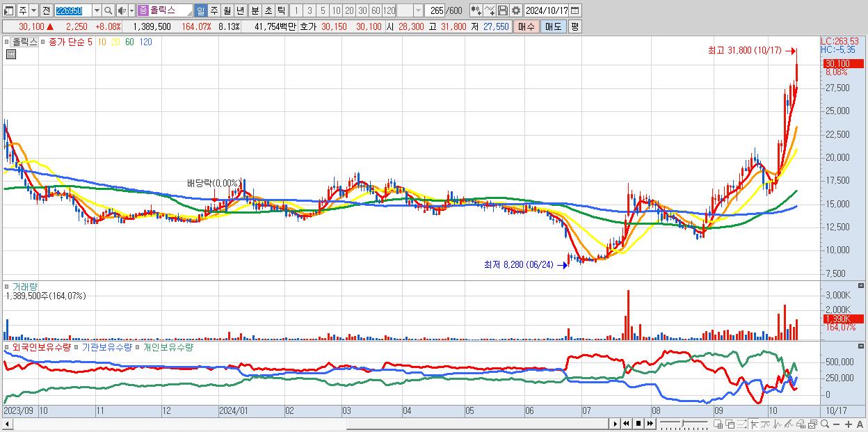This screenshot has width=868, height=432.
Task: Click the minus zoom-out icon
Action: [837, 424]
